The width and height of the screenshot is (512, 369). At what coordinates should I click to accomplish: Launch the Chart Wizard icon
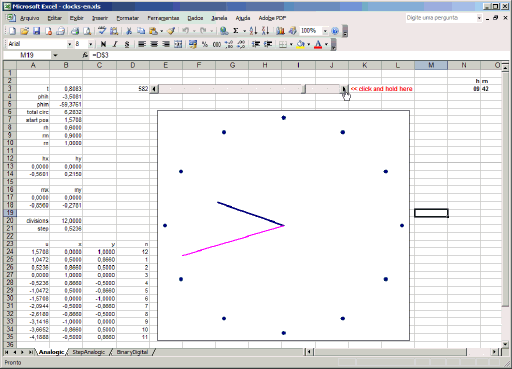pos(280,31)
